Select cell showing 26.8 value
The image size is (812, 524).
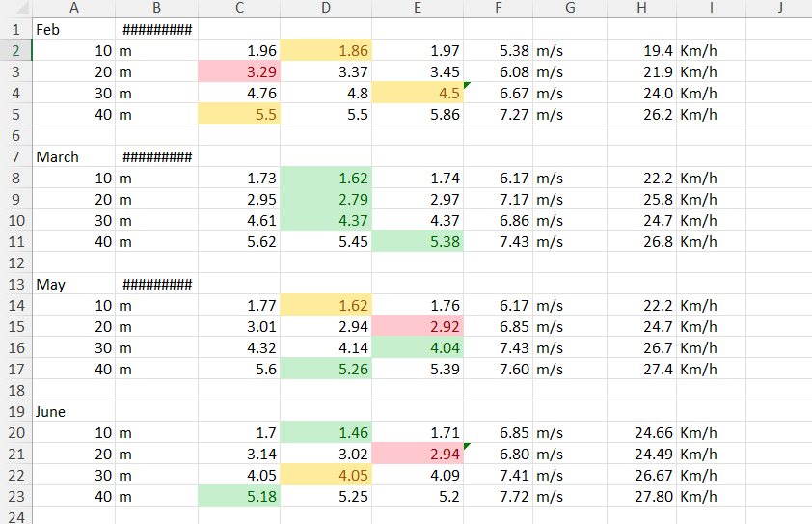point(641,241)
